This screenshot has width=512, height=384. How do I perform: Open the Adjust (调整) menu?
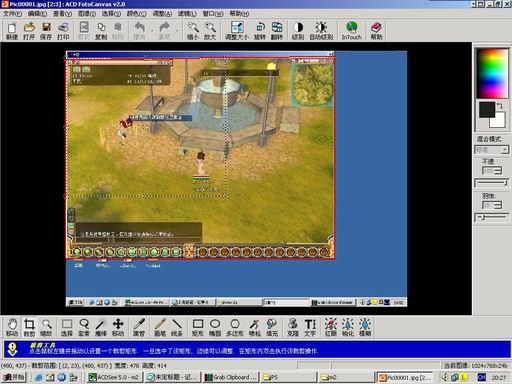point(162,14)
